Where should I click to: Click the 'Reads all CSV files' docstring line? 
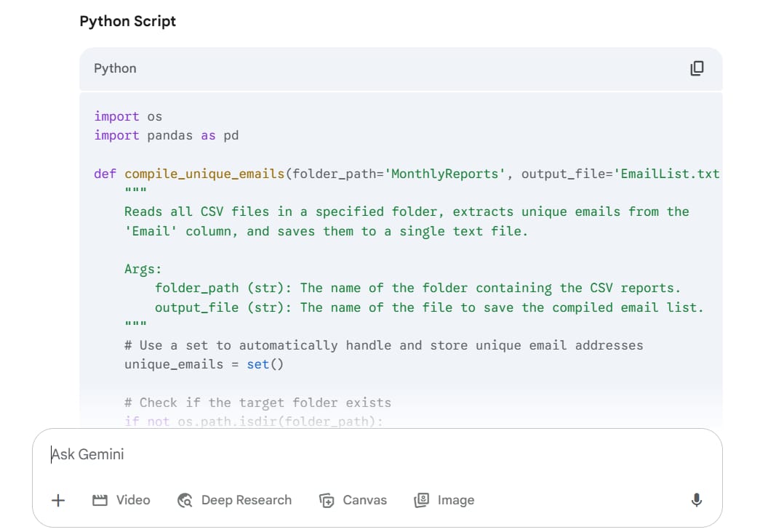click(407, 211)
